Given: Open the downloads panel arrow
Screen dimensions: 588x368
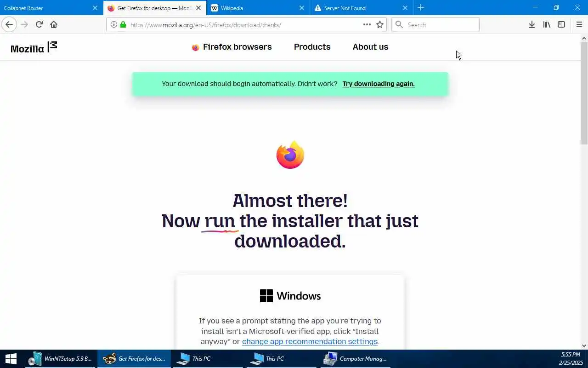Looking at the screenshot, I should pos(532,24).
